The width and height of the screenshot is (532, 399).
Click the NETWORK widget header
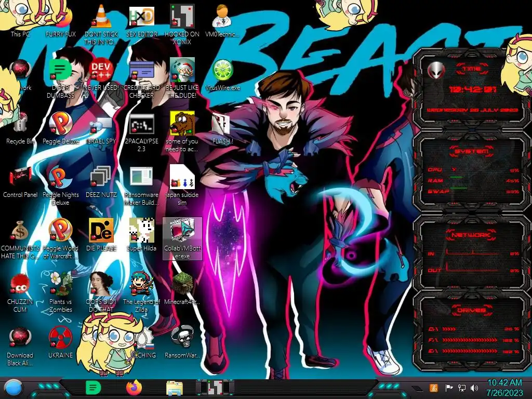point(471,235)
